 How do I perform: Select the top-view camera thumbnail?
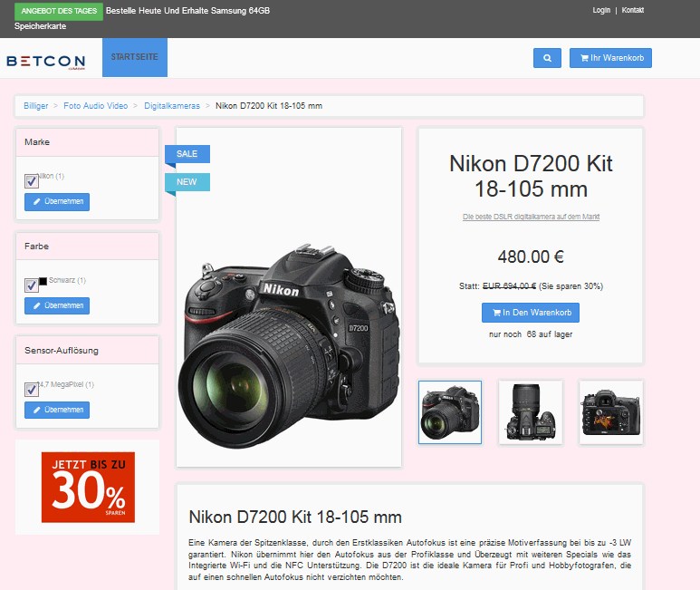531,412
